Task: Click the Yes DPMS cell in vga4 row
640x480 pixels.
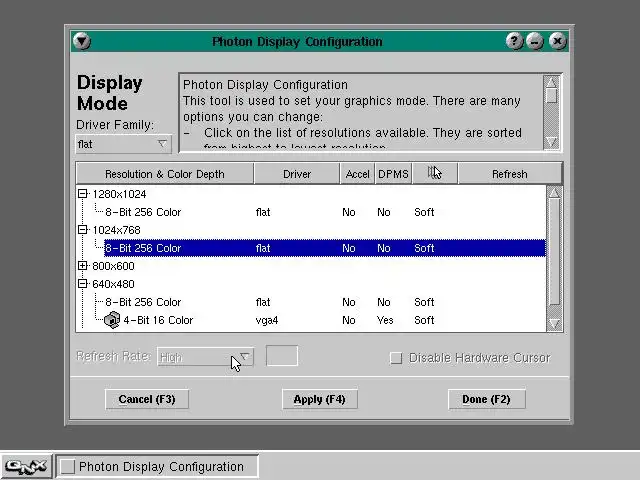Action: click(385, 320)
